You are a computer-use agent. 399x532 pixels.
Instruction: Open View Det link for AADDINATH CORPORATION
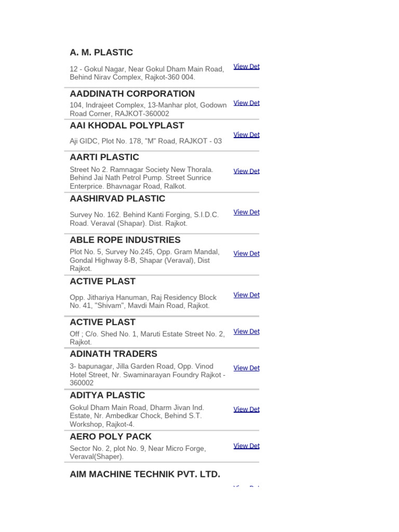(x=246, y=103)
